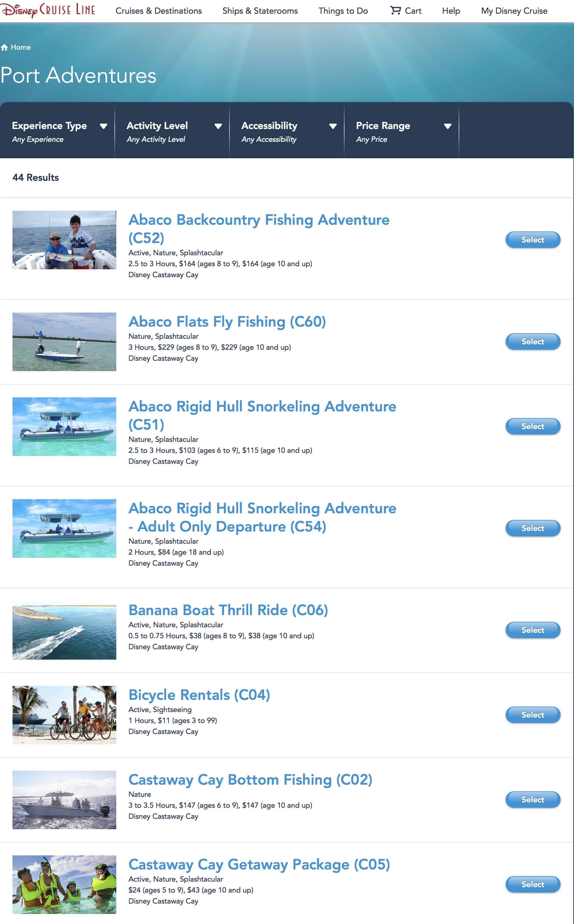This screenshot has height=924, width=574.
Task: Click the Abaco Rigid Hull Snorkeling (C51) thumbnail
Action: click(x=64, y=426)
